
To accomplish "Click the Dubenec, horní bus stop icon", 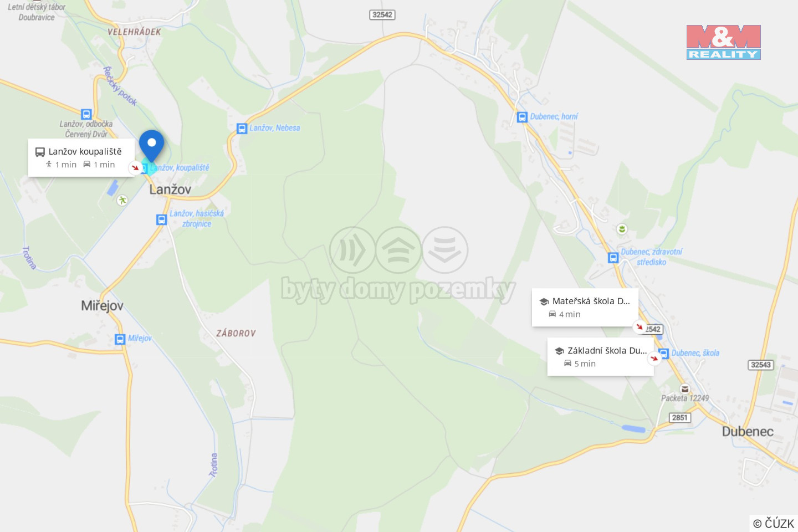I will [522, 117].
